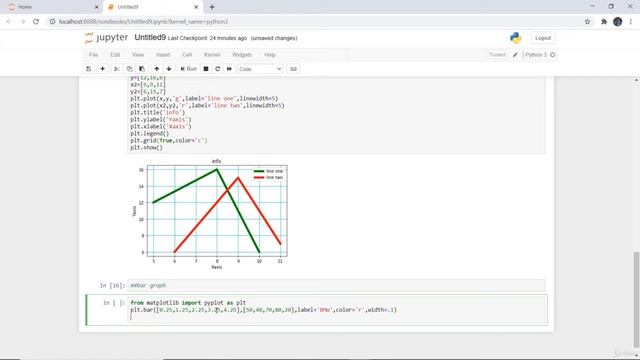The image size is (640, 360).
Task: Click the site information icon
Action: coord(52,22)
